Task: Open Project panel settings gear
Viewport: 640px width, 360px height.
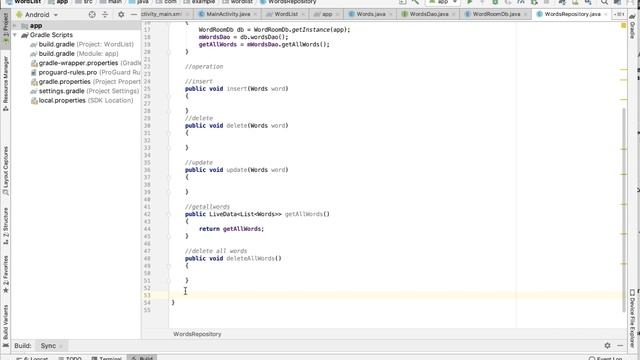Action: [x=121, y=15]
